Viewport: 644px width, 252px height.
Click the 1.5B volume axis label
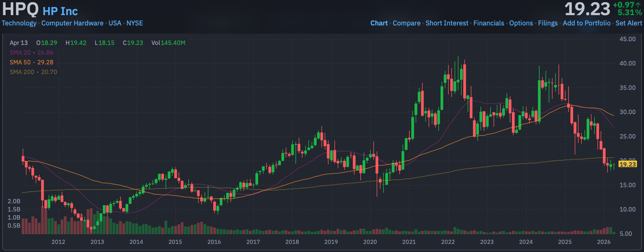[14, 209]
